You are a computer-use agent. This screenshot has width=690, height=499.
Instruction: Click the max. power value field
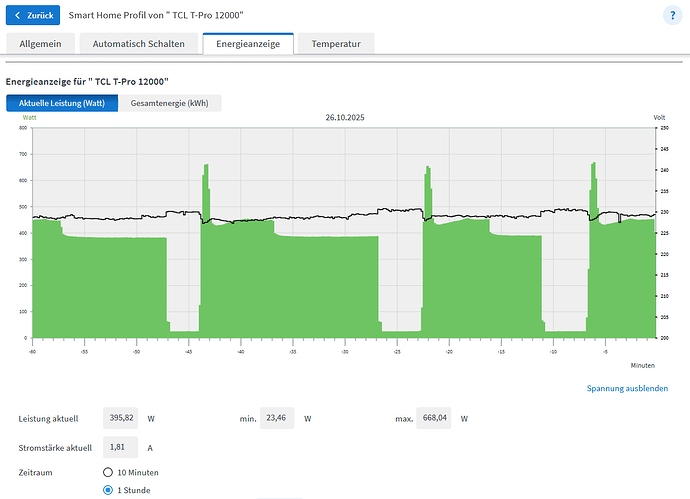pos(433,418)
